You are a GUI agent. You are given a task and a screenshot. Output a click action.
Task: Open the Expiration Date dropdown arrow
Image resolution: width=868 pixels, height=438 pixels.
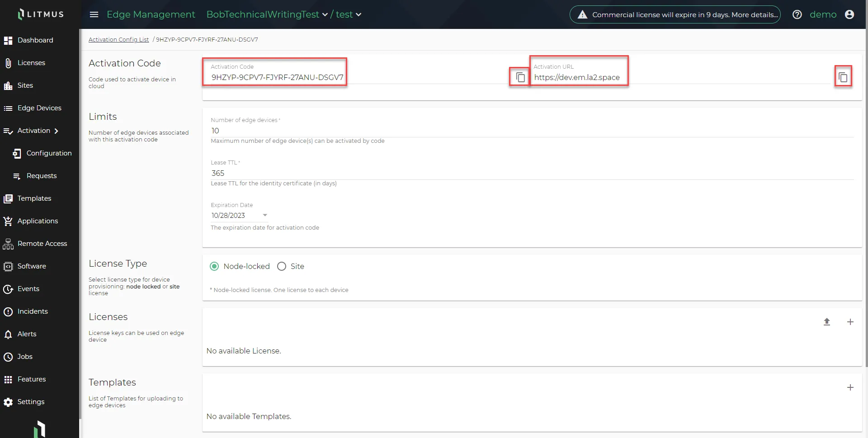[x=265, y=215]
